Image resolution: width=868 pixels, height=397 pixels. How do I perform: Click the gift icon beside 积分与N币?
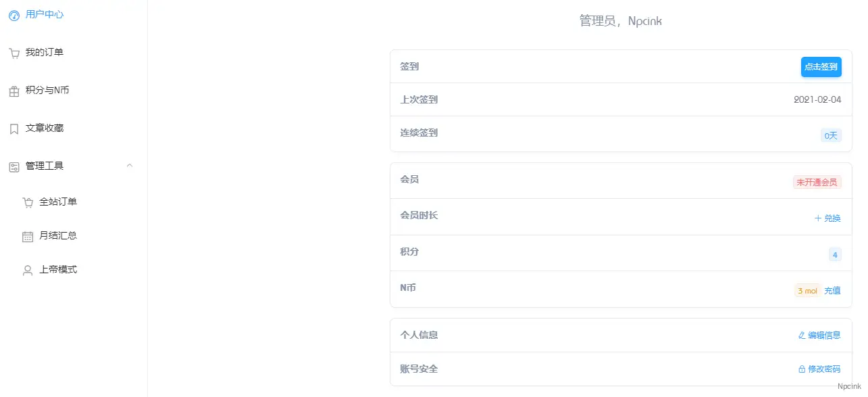coord(14,91)
